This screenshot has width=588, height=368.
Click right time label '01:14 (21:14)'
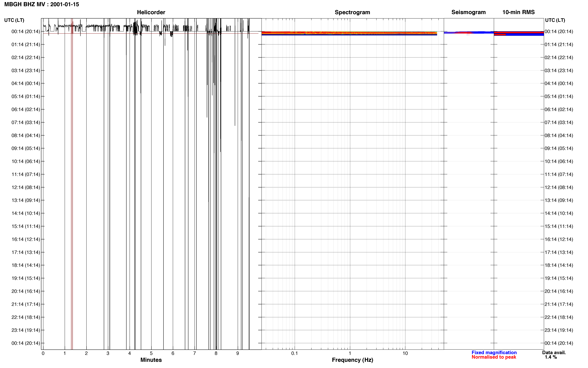pos(559,45)
